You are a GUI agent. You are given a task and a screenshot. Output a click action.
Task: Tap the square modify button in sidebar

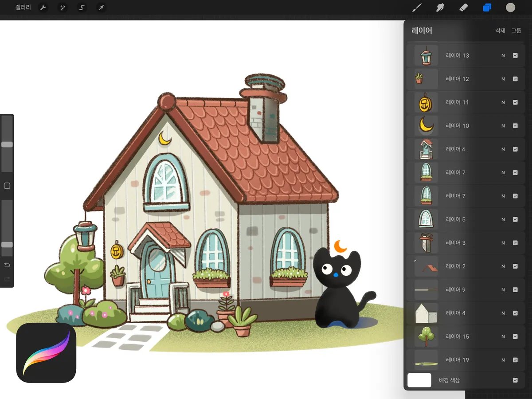pyautogui.click(x=7, y=186)
